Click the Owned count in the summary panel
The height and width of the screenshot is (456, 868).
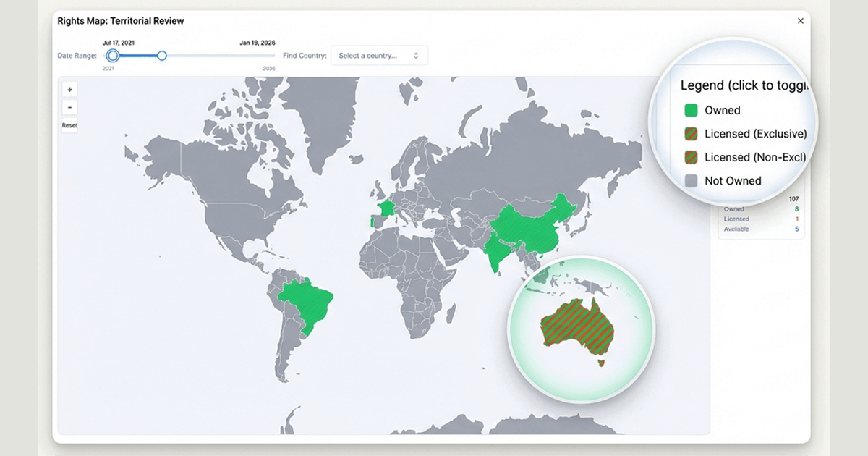coord(796,209)
